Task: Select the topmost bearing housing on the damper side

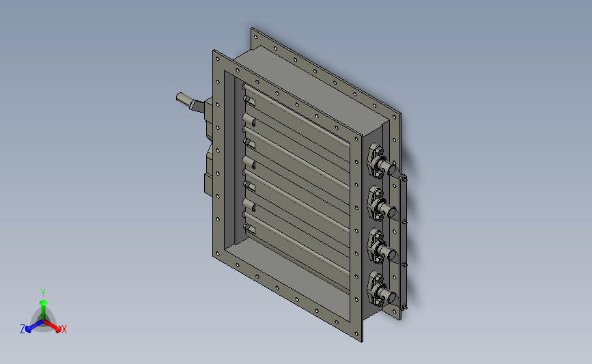Action: [380, 162]
